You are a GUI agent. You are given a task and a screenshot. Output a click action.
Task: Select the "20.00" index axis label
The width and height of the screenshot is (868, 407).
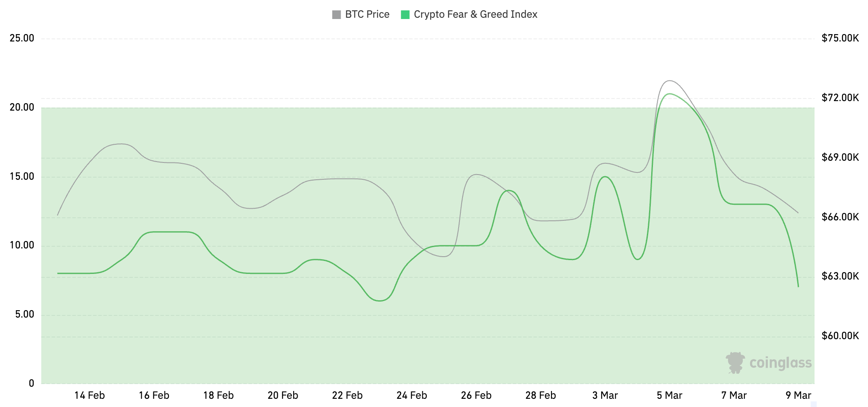pos(22,107)
